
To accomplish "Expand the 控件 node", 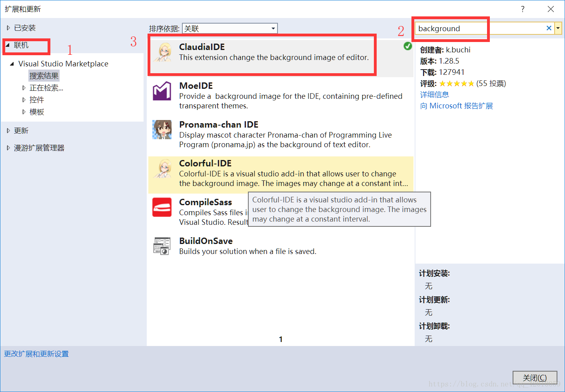I will click(x=24, y=100).
